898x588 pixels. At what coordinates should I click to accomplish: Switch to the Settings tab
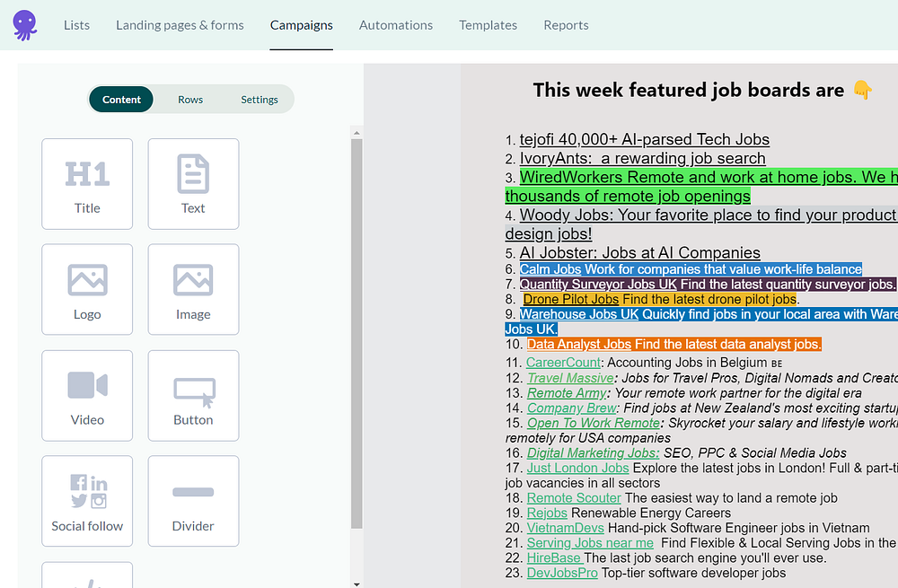coord(260,99)
